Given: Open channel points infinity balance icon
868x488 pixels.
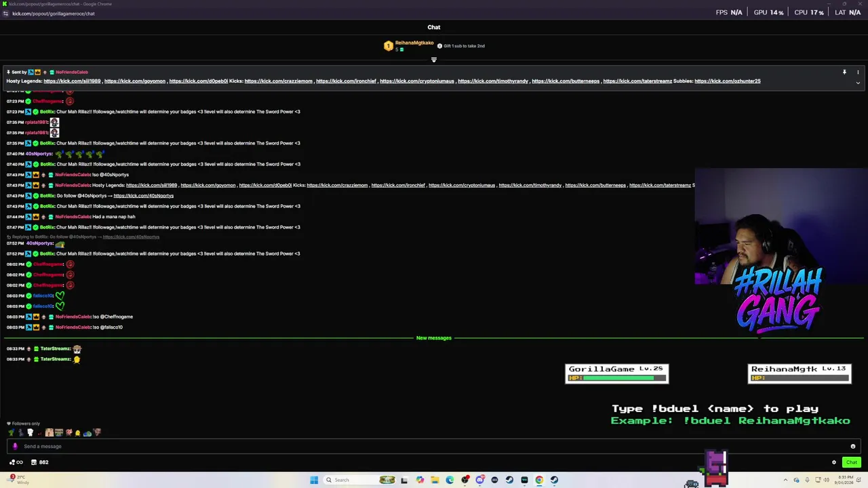Looking at the screenshot, I should click(16, 462).
